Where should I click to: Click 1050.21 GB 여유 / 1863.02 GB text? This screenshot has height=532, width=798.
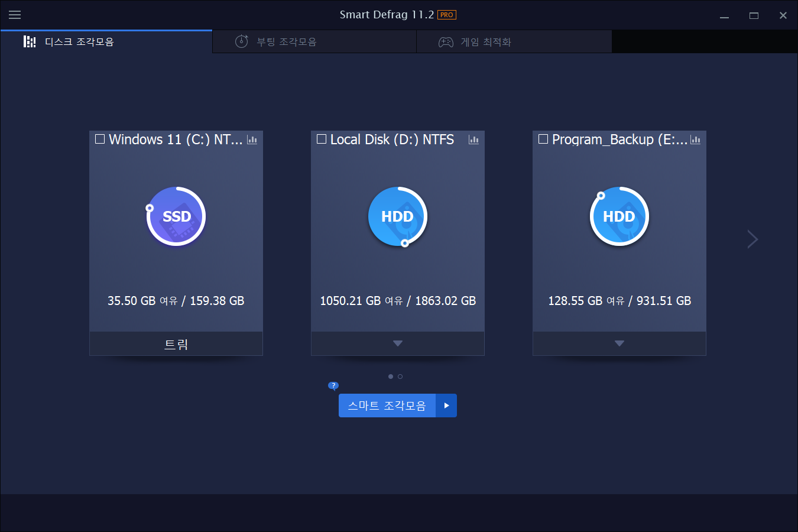pyautogui.click(x=398, y=301)
